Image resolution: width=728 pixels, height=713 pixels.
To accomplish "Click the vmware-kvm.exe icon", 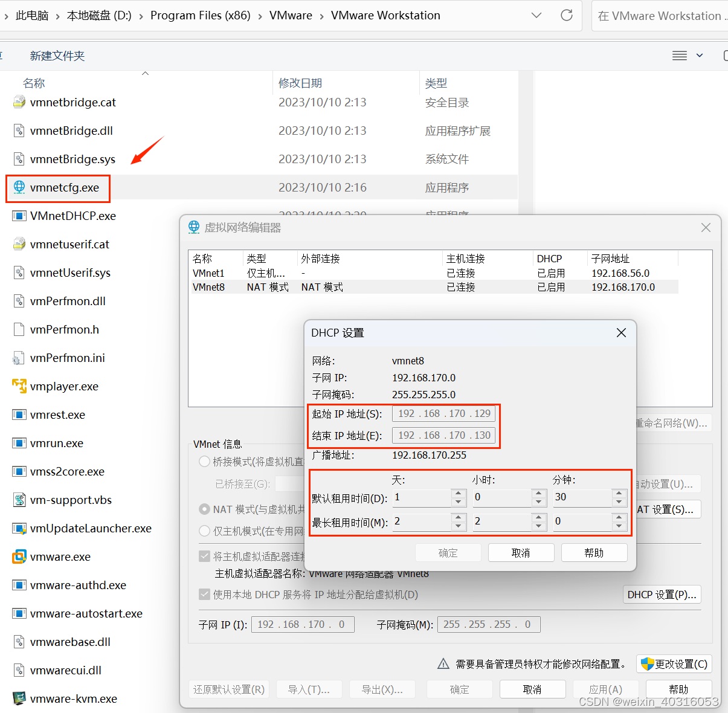I will [19, 698].
